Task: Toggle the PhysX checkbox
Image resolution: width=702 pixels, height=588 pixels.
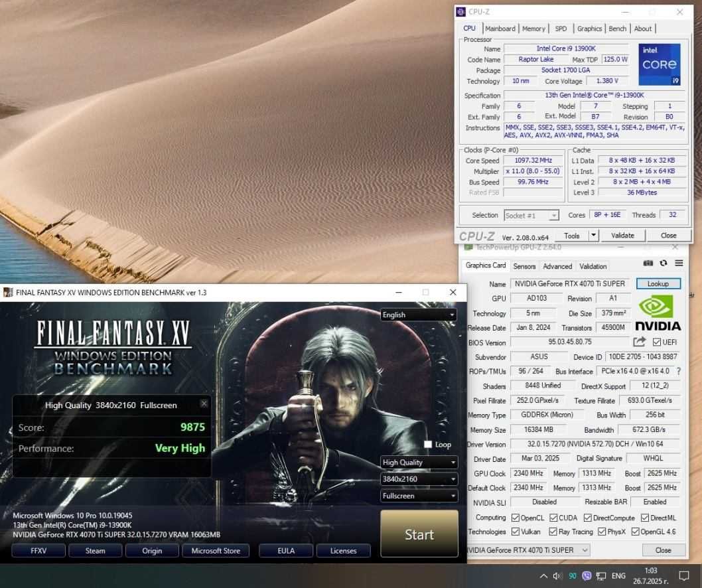Action: [602, 532]
